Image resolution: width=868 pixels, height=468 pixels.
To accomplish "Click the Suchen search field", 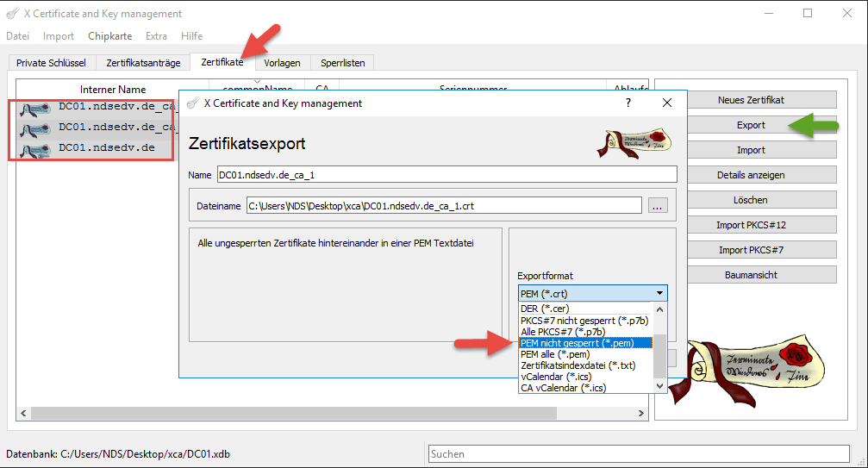I will pyautogui.click(x=642, y=453).
